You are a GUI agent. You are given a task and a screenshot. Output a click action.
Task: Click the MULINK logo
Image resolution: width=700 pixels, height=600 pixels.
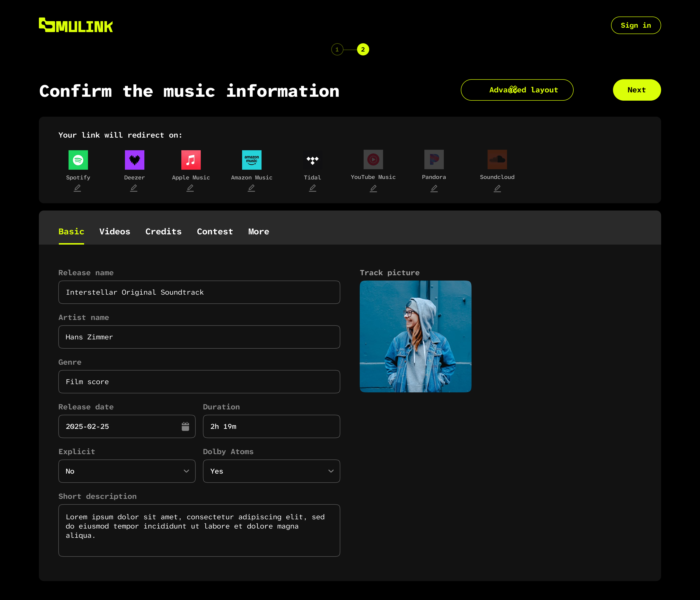(76, 25)
